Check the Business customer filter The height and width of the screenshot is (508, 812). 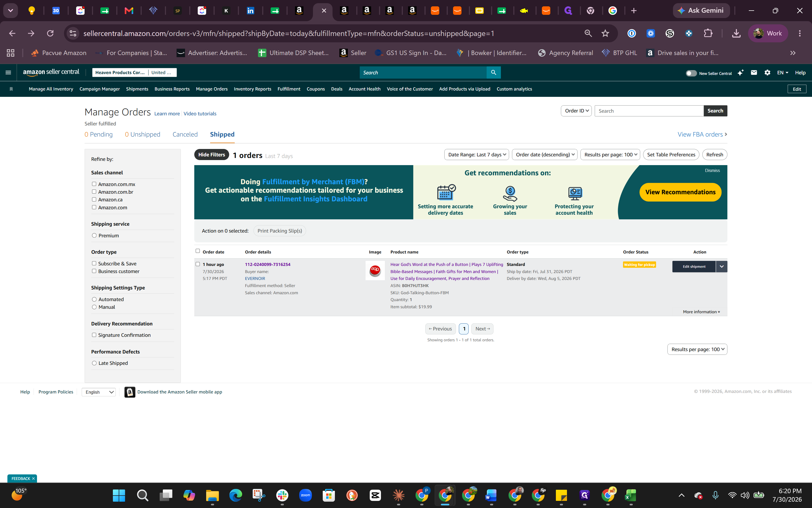pos(94,271)
